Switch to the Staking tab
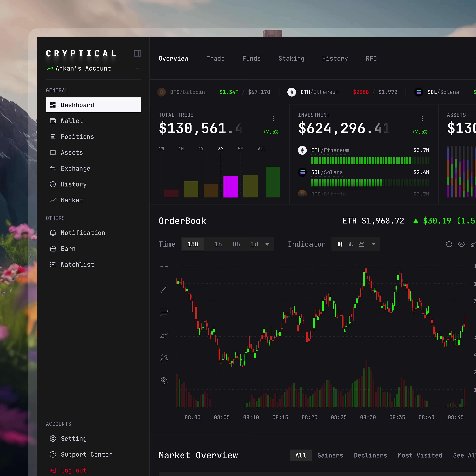This screenshot has width=476, height=476. [291, 58]
